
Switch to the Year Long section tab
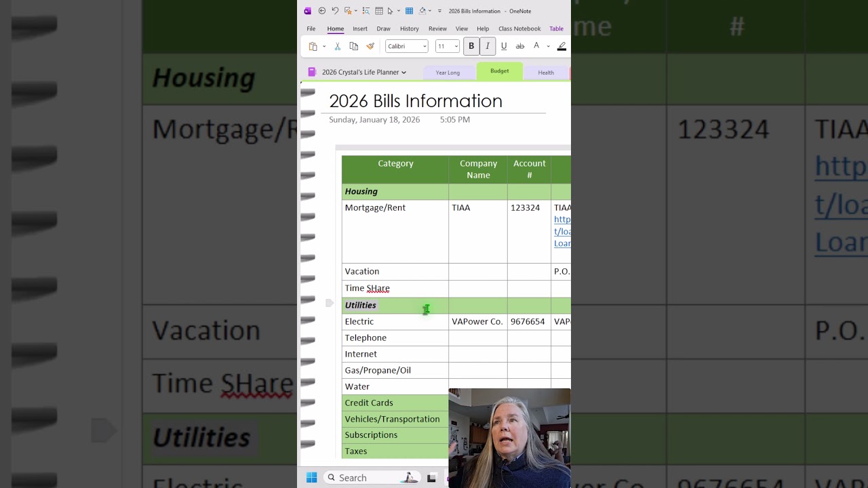coord(448,73)
